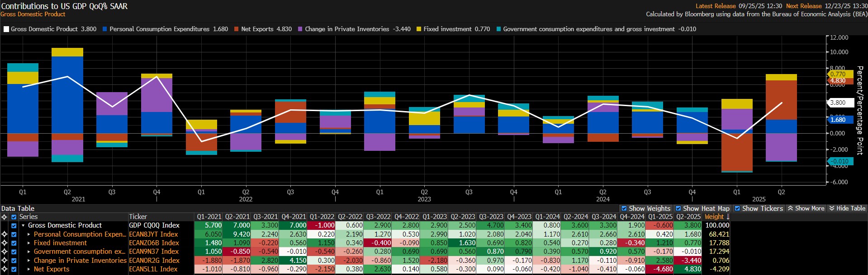Collapse the Gross Domestic Product tree row

pyautogui.click(x=23, y=225)
